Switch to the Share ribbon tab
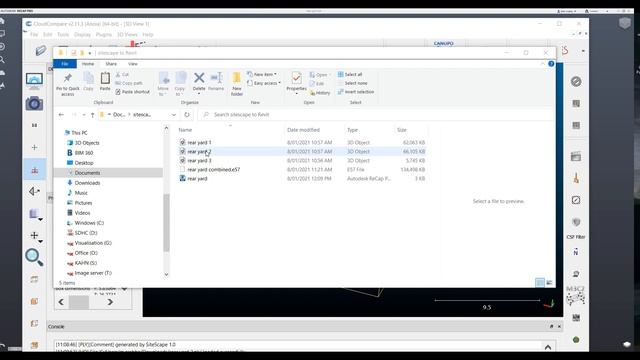The image size is (640, 360). (x=111, y=64)
